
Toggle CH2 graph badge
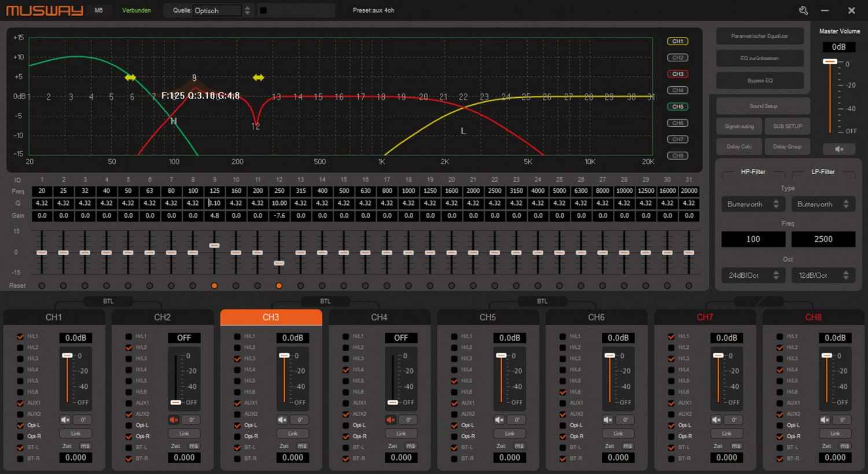point(678,58)
